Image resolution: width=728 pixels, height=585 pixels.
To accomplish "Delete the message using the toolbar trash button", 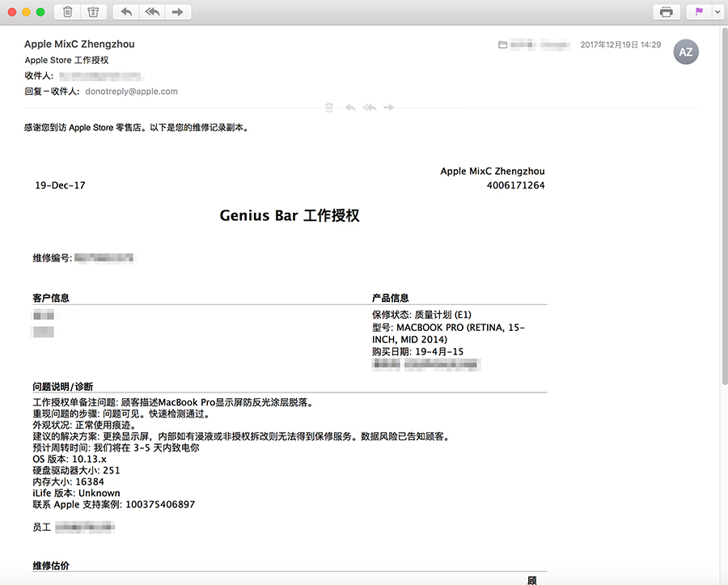I will click(67, 12).
